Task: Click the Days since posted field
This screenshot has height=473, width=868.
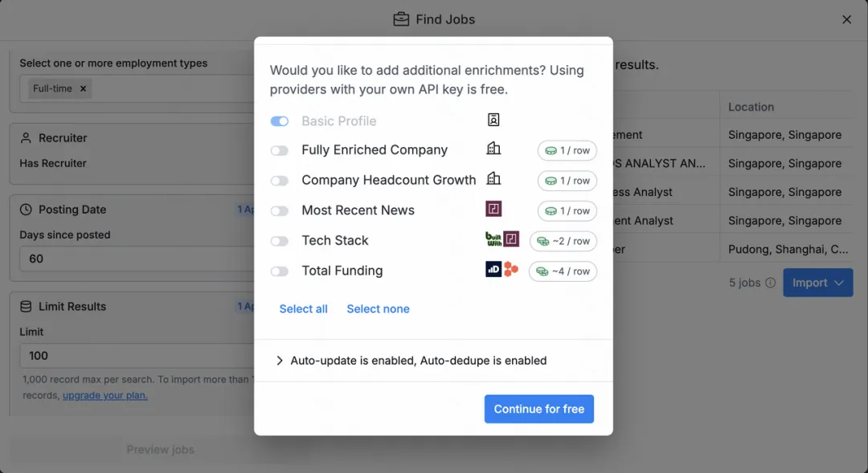Action: (x=137, y=259)
